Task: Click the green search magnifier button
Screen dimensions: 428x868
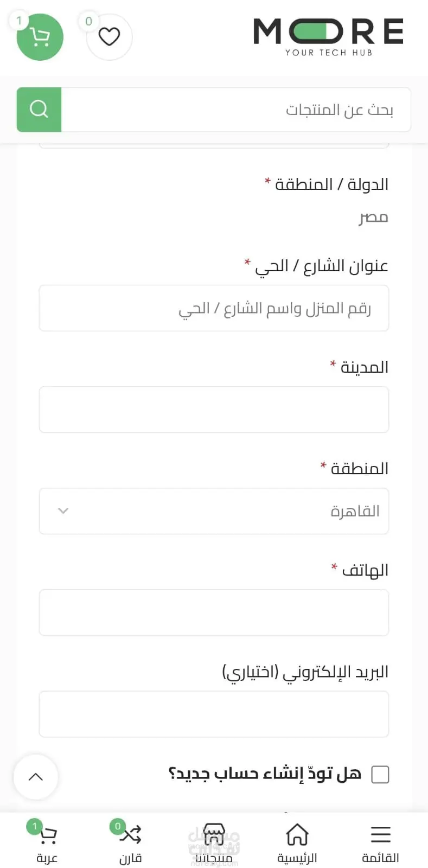Action: coord(39,110)
